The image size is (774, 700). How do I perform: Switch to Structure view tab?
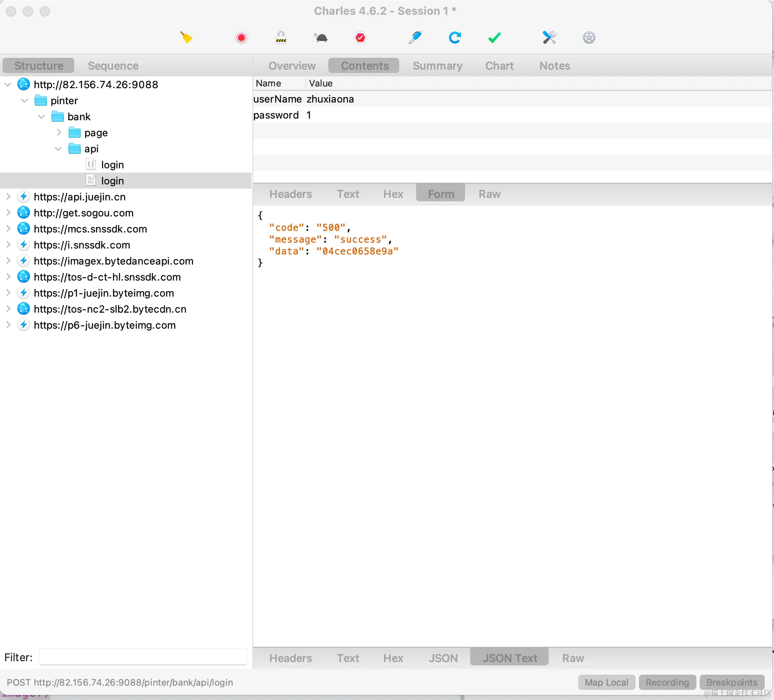38,65
